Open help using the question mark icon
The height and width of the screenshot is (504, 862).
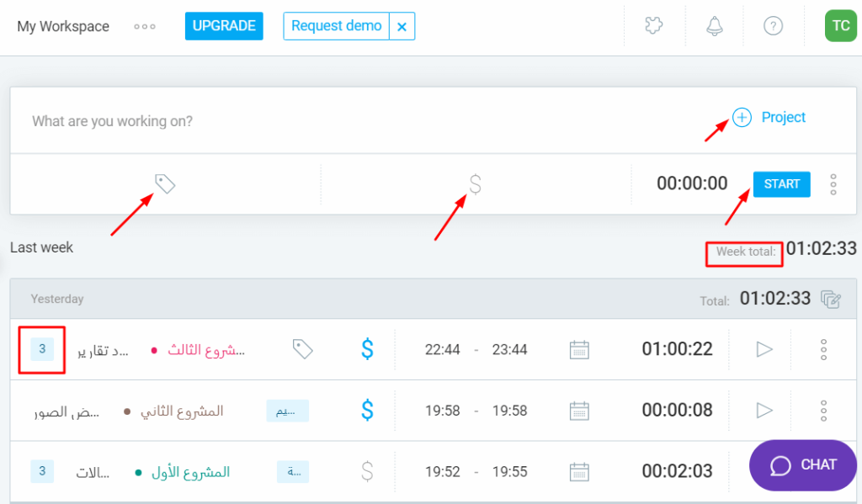point(773,26)
